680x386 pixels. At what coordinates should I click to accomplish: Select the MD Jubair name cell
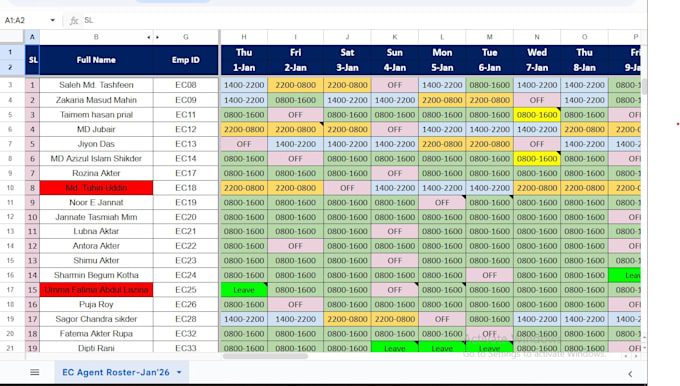coord(96,129)
